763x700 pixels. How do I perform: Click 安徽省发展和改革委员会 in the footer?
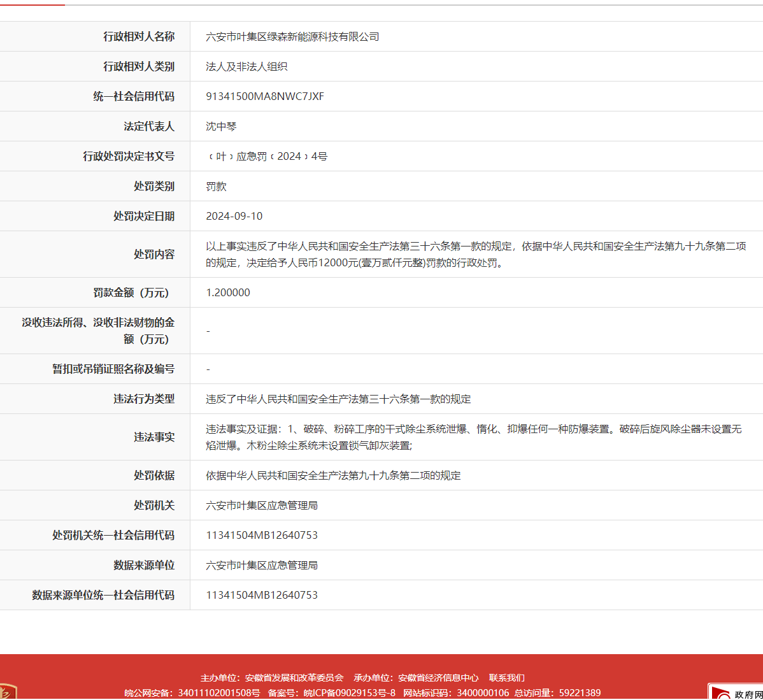[294, 678]
